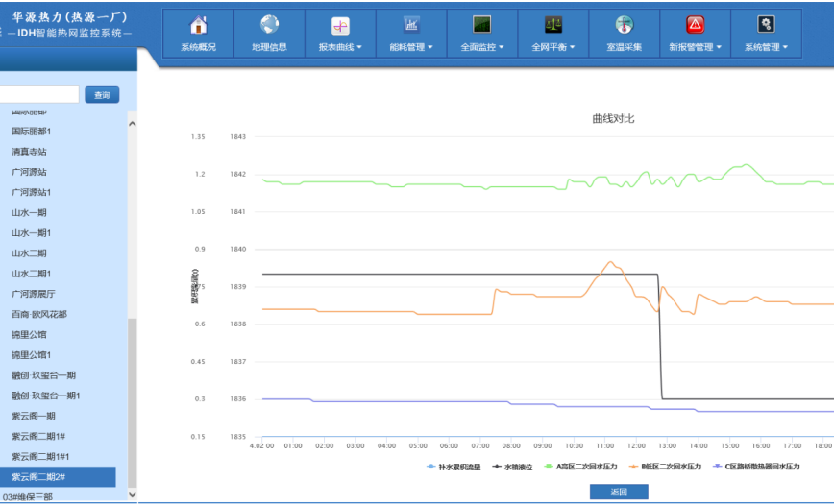Click the 查询 search button
The height and width of the screenshot is (504, 834).
(102, 94)
